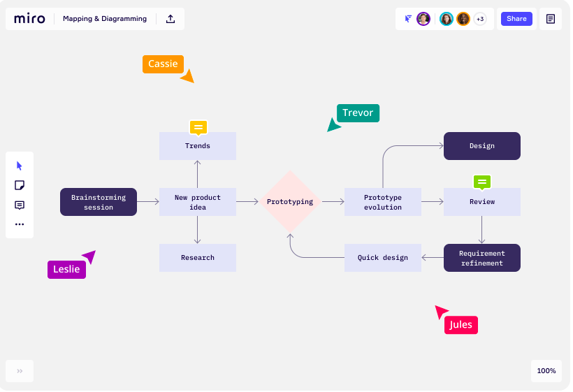Select the Requirement refinement node
This screenshot has height=392, width=573.
click(x=484, y=259)
